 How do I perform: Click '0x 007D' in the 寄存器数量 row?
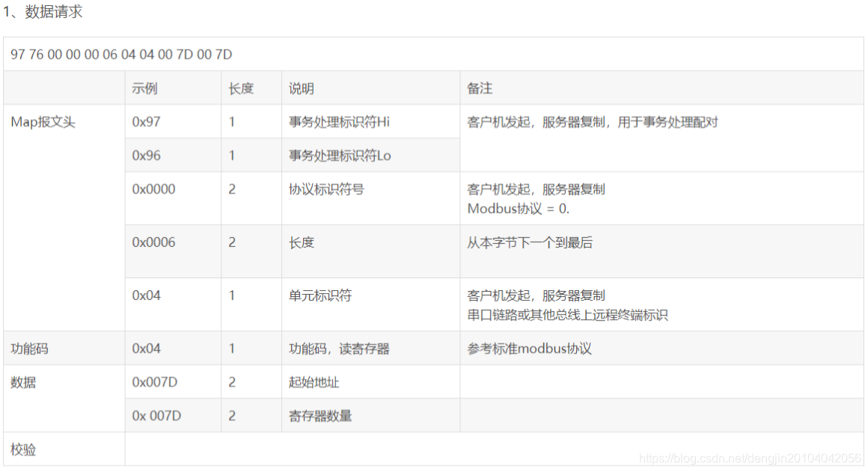(x=156, y=417)
